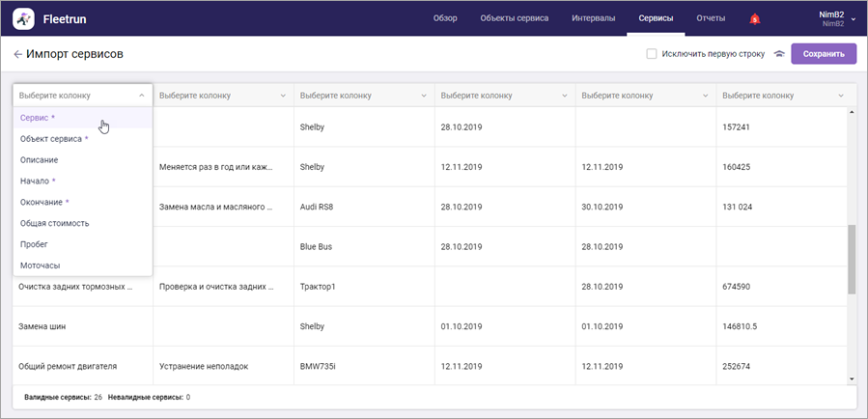Click the vertical scrollbar thumb of the table
Viewport: 868px width, 419px height.
click(851, 260)
